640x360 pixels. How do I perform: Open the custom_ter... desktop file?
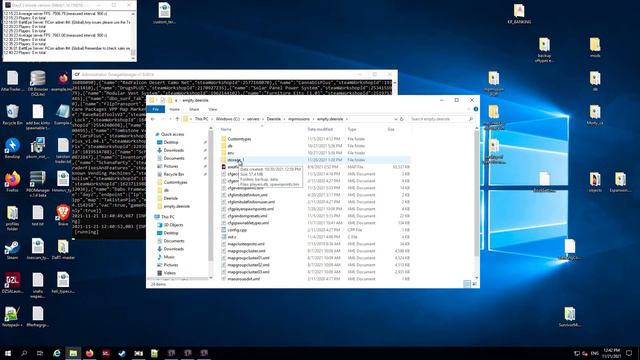pyautogui.click(x=164, y=13)
